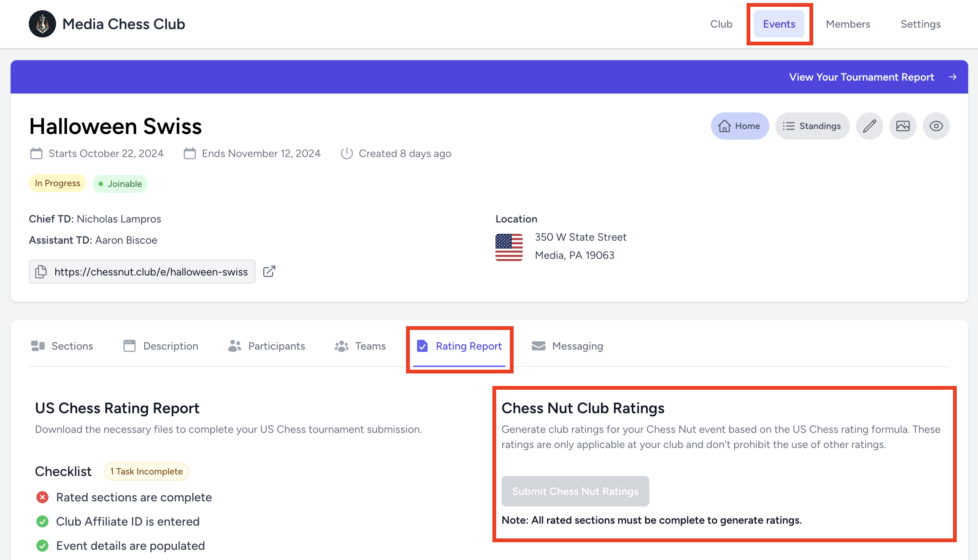Click the image picture icon button
978x560 pixels.
click(903, 126)
